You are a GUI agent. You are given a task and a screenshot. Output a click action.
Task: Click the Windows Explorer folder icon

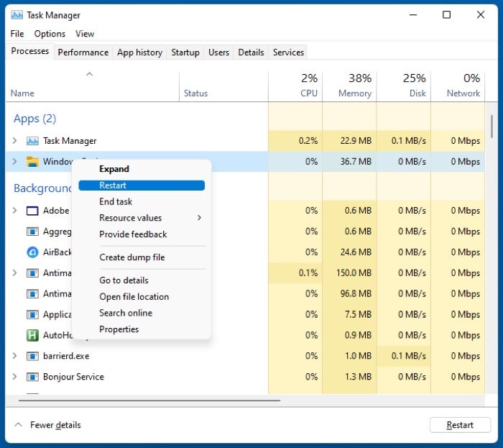pyautogui.click(x=32, y=161)
